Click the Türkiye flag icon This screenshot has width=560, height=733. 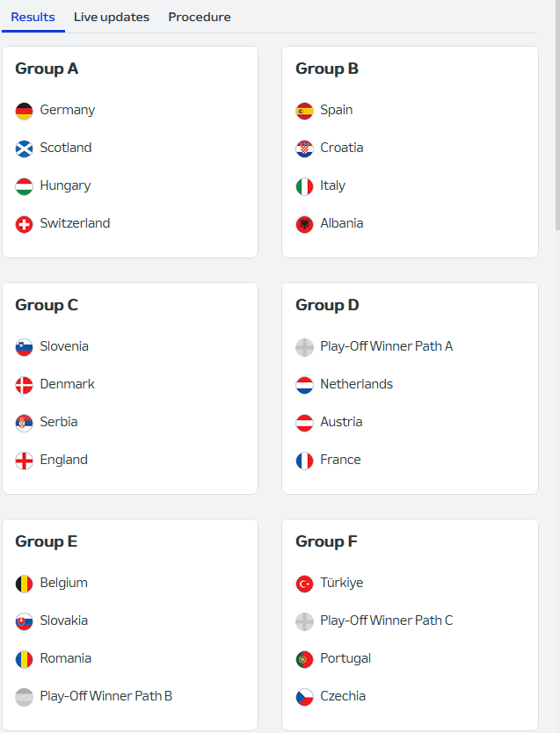304,582
